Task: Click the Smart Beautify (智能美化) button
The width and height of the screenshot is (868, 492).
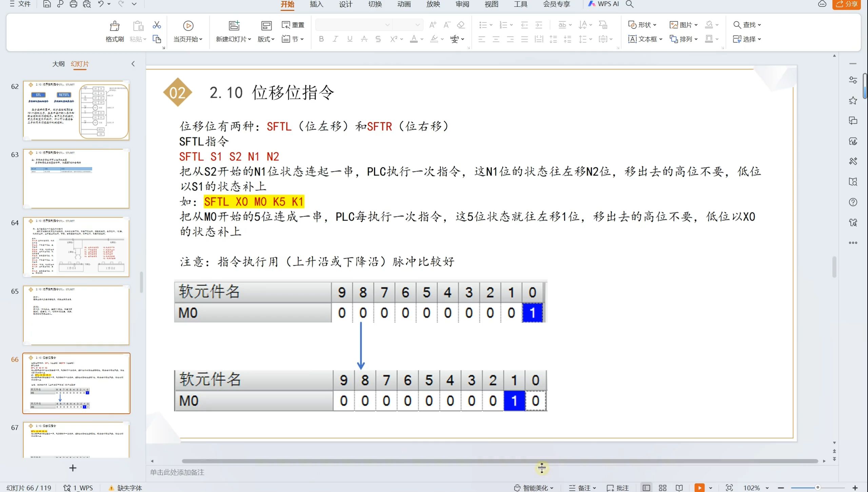Action: 534,488
